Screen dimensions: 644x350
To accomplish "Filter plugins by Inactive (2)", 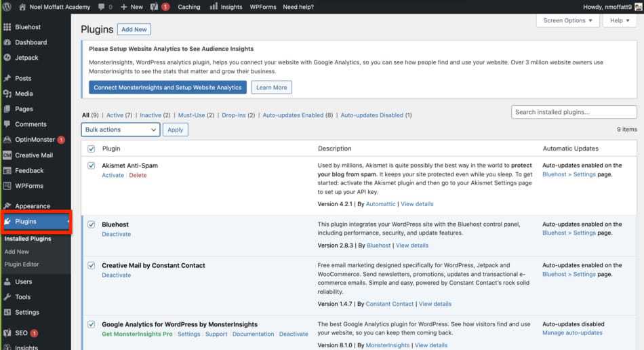I will click(155, 115).
